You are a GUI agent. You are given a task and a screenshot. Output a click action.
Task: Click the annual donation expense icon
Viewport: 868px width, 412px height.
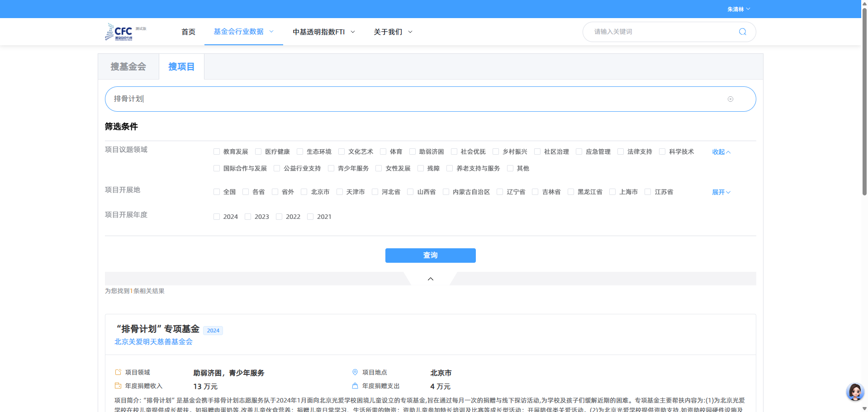coord(355,386)
